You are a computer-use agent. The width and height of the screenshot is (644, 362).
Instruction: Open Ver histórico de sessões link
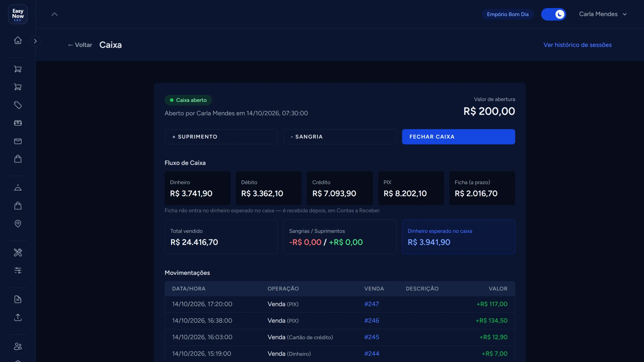point(577,45)
